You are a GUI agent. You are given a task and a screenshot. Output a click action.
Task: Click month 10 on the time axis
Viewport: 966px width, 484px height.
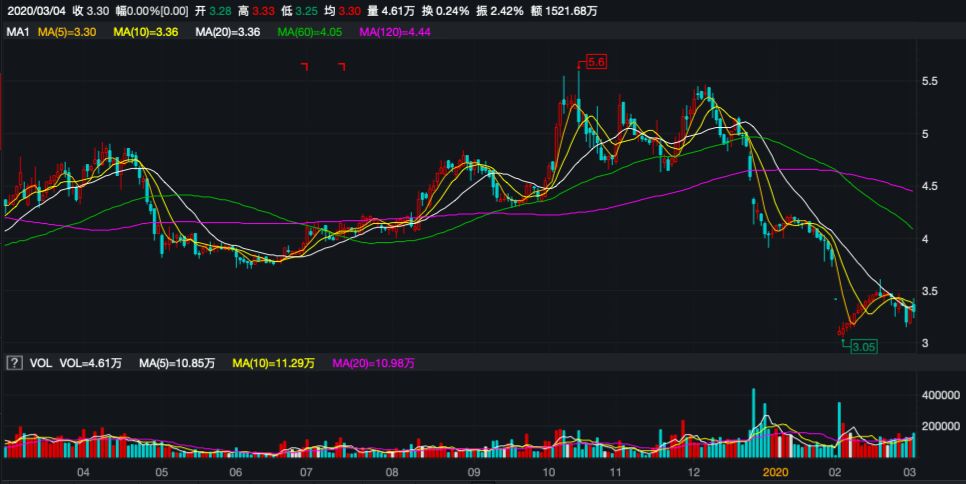(x=548, y=471)
